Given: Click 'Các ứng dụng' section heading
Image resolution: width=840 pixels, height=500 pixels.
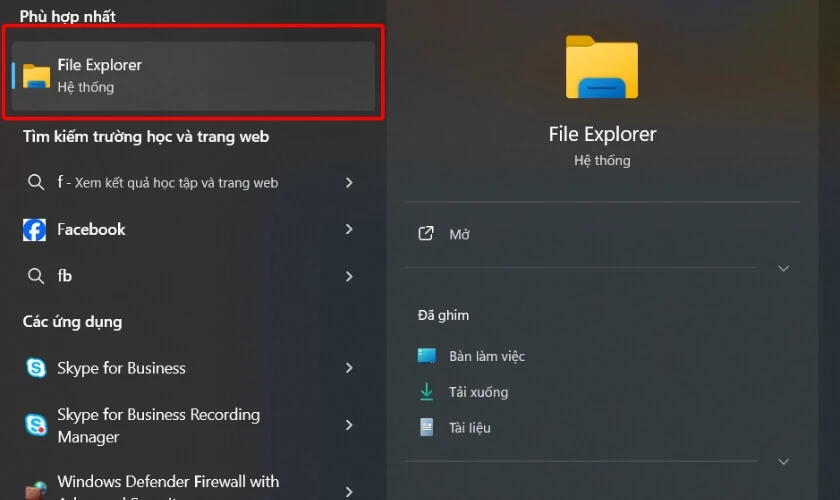Looking at the screenshot, I should [x=72, y=322].
